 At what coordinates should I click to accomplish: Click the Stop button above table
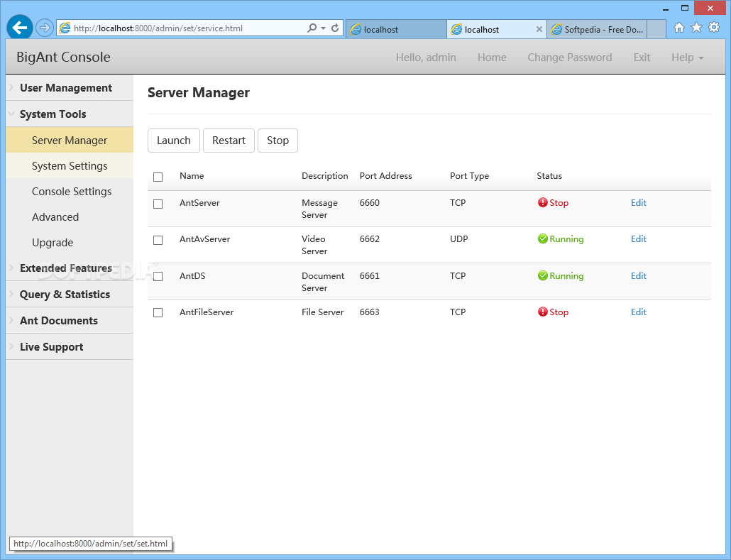(x=278, y=141)
